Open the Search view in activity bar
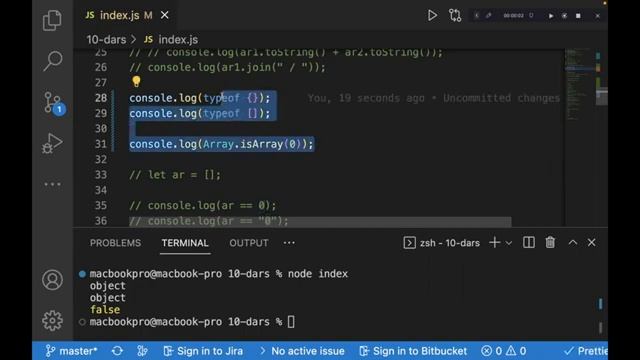 click(x=53, y=61)
